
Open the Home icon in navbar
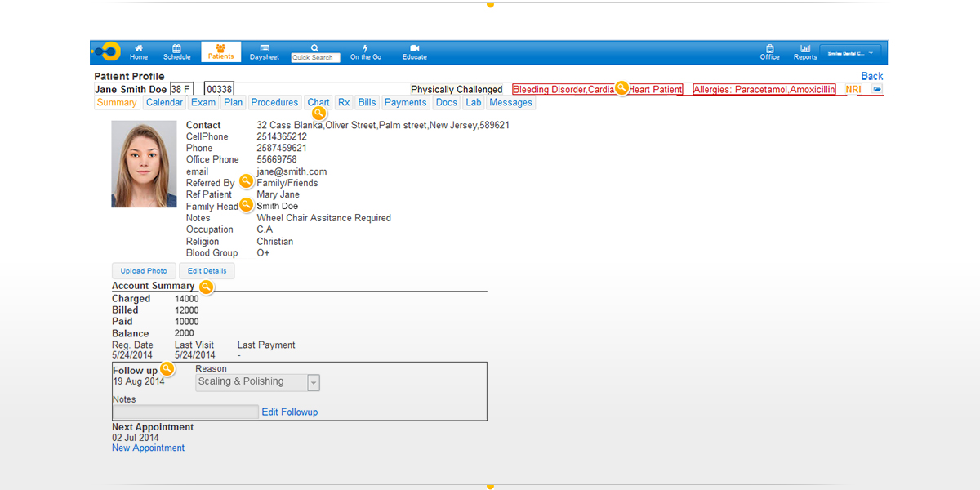click(x=138, y=49)
